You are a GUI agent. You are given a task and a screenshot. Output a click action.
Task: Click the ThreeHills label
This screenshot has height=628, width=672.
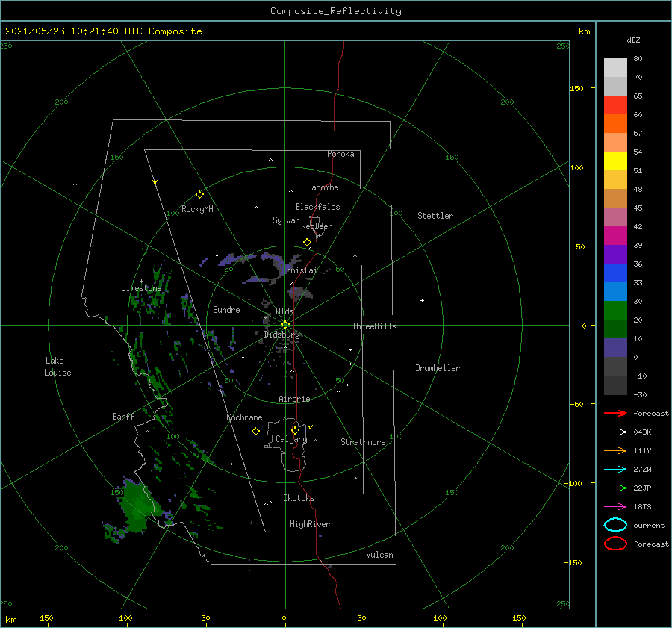tap(375, 326)
